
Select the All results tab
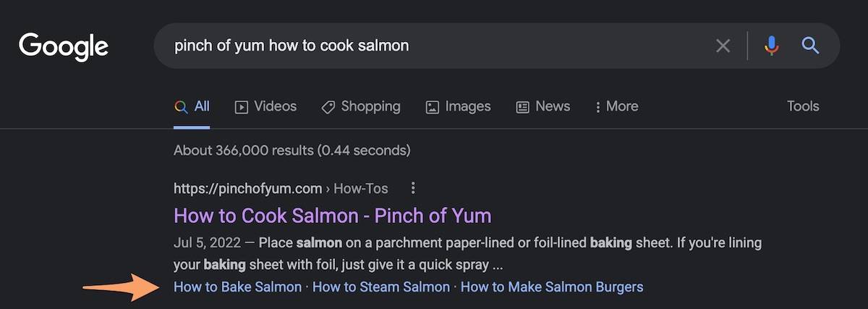(192, 106)
